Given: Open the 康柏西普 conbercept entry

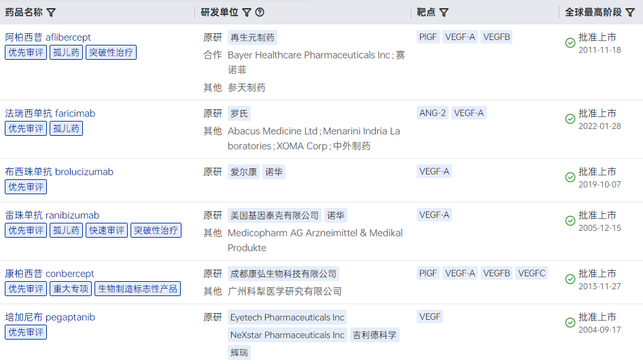Looking at the screenshot, I should (x=50, y=274).
